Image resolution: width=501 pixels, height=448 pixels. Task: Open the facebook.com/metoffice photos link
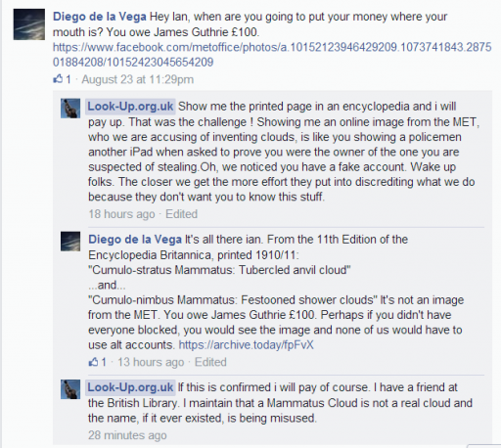[272, 55]
